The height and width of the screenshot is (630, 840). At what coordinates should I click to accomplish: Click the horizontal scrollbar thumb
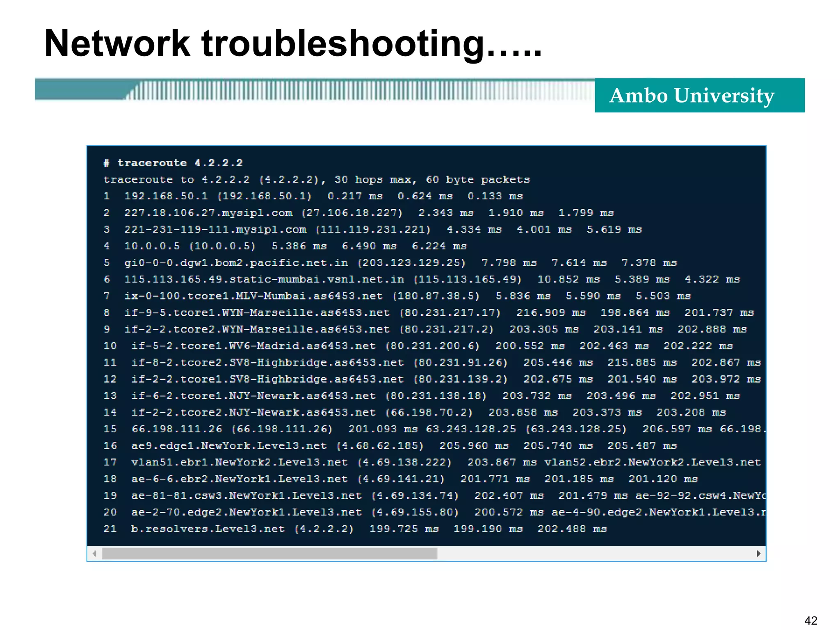pos(269,554)
